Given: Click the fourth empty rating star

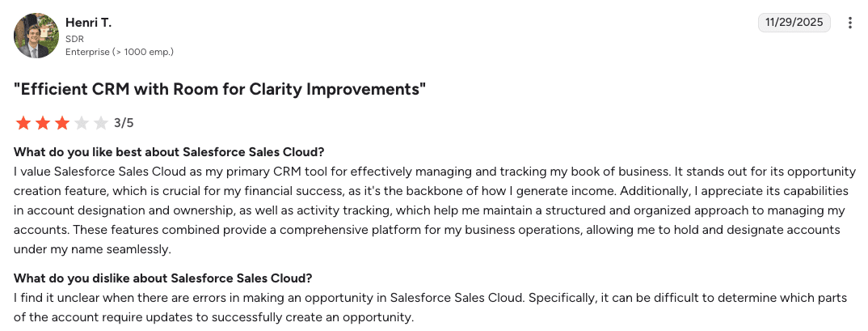Looking at the screenshot, I should 81,123.
